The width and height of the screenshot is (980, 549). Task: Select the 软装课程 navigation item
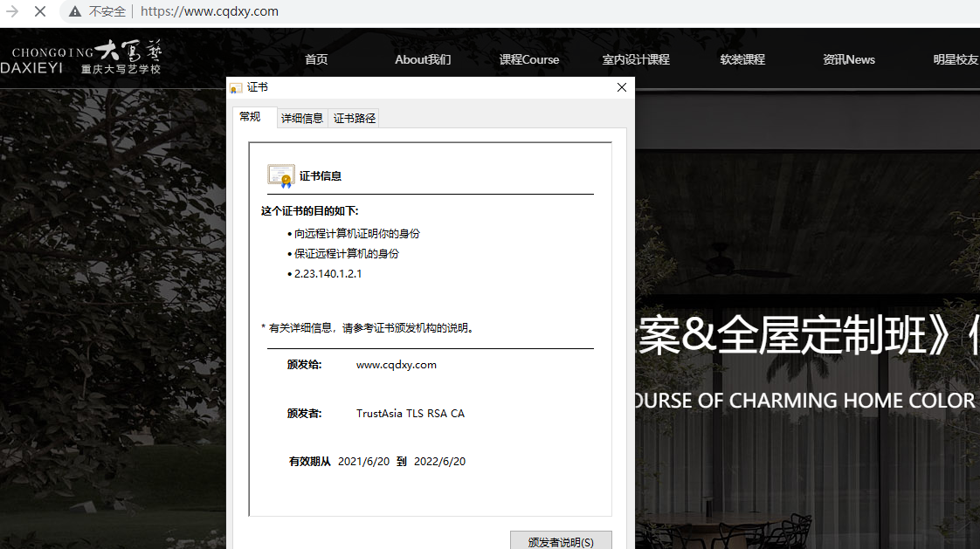[742, 59]
